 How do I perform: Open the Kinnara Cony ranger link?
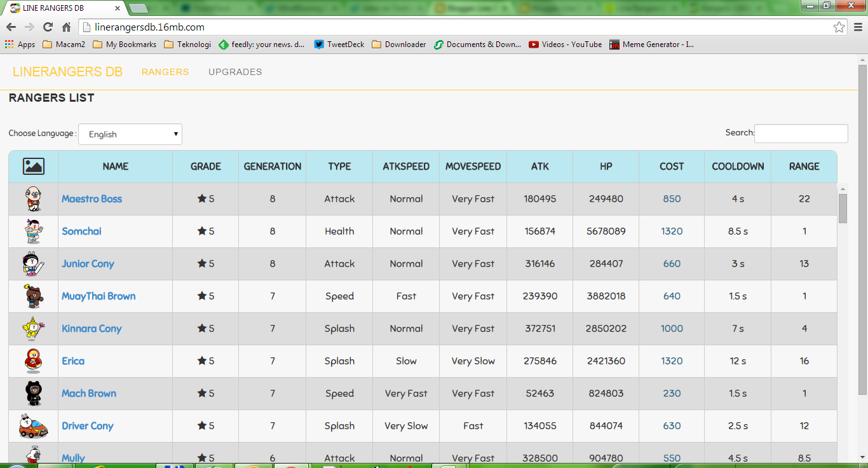click(x=92, y=329)
